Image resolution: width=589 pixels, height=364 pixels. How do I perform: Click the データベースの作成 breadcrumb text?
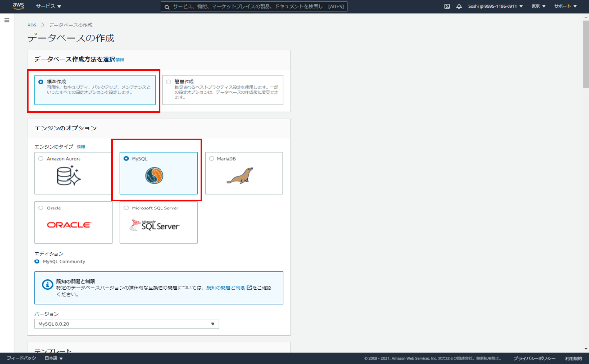pos(70,25)
